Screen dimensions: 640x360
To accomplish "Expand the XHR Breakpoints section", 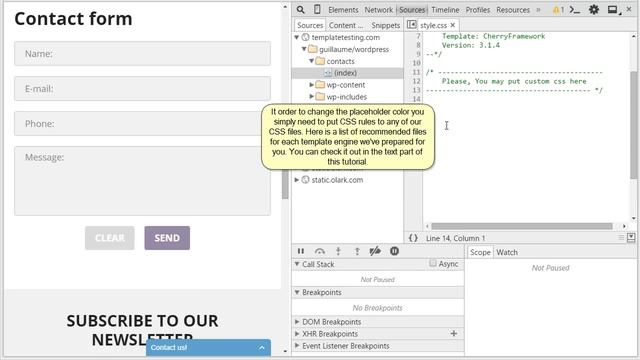I will (297, 333).
